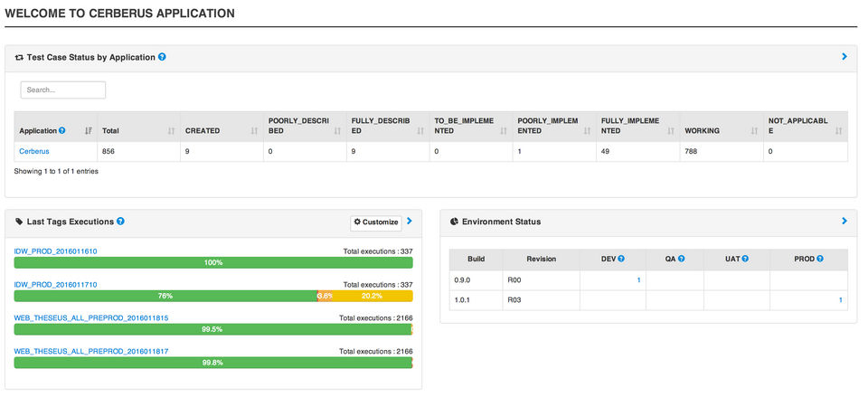This screenshot has height=397, width=868.
Task: Collapse the Test Case Status panel chevron
Action: [844, 57]
